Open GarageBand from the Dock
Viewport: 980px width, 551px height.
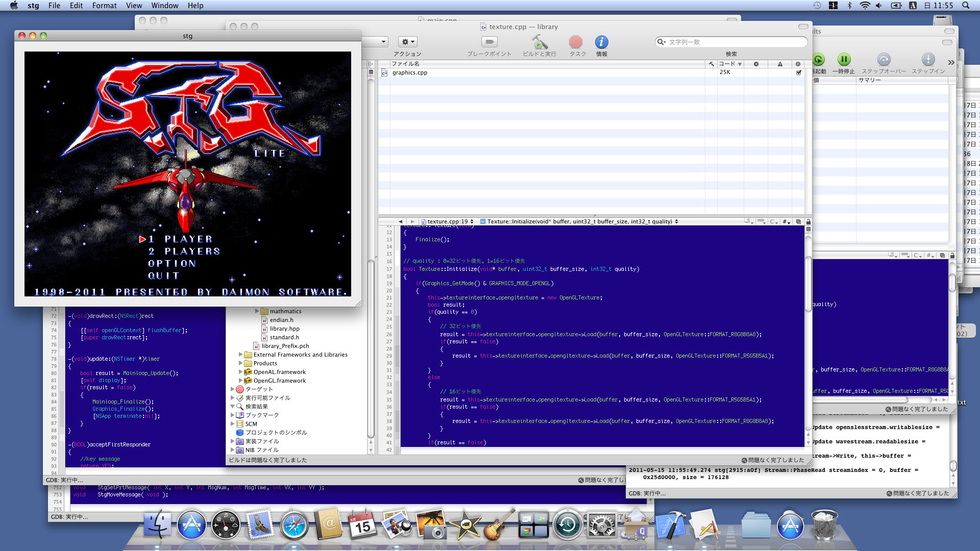tap(499, 524)
